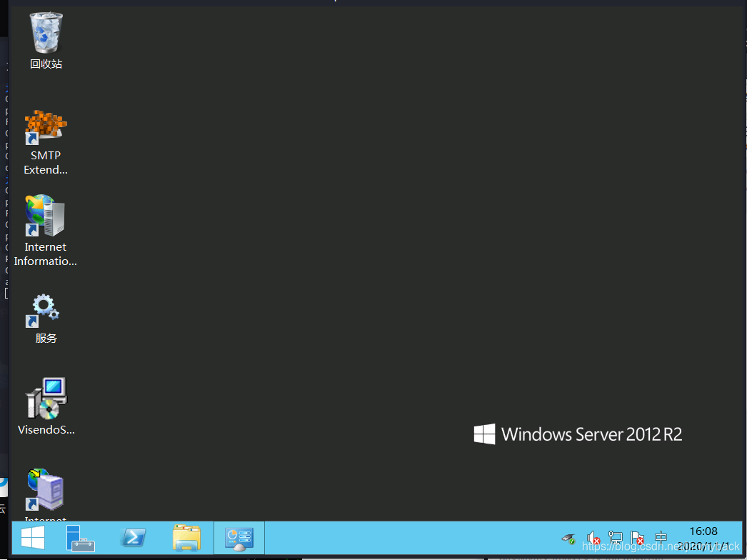
Task: Click the 回收站 label text
Action: [x=46, y=64]
